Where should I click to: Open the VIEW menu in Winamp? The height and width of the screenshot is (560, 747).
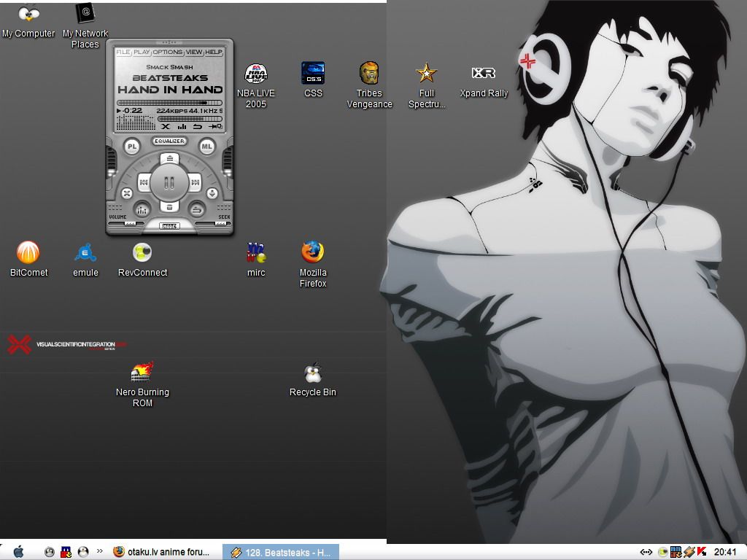(x=194, y=52)
